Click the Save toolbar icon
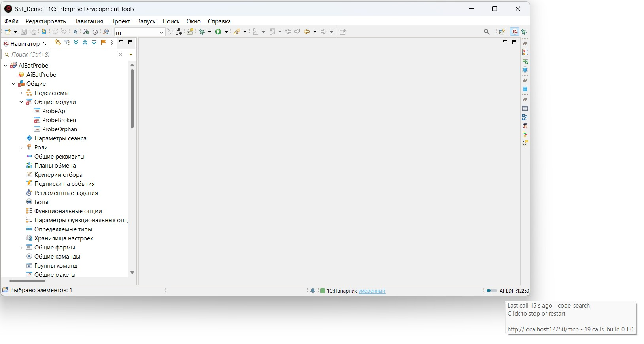 (24, 32)
